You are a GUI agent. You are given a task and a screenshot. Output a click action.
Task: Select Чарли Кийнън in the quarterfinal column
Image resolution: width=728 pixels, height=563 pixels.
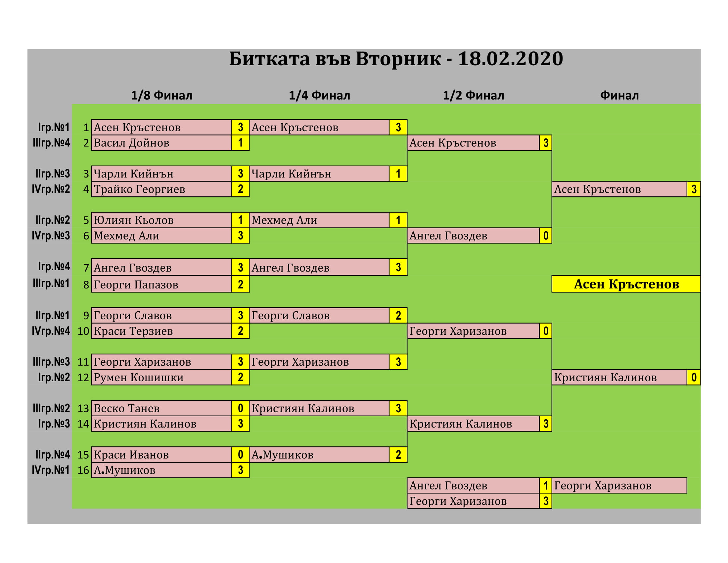coord(319,174)
